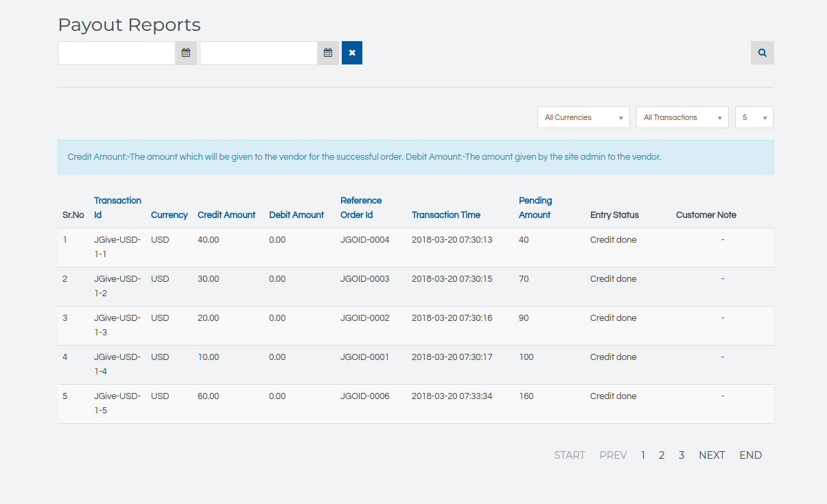Click the search magnifier button
This screenshot has width=827, height=504.
tap(762, 53)
